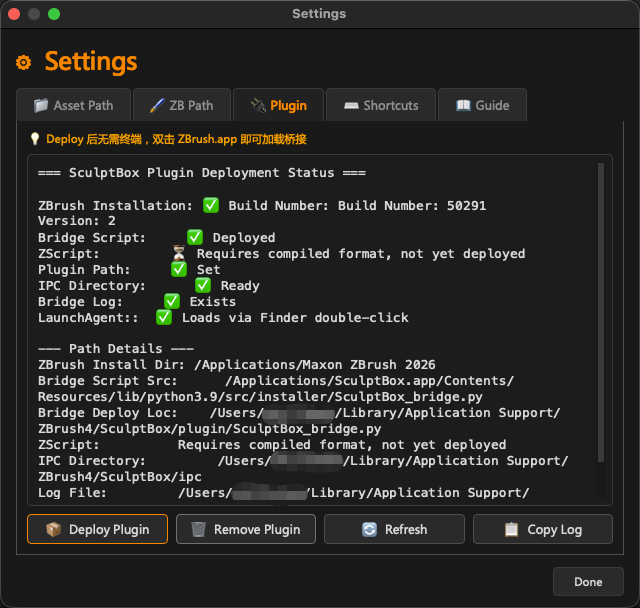This screenshot has width=640, height=608.
Task: Click the plug icon on Plugin tab
Action: [258, 105]
